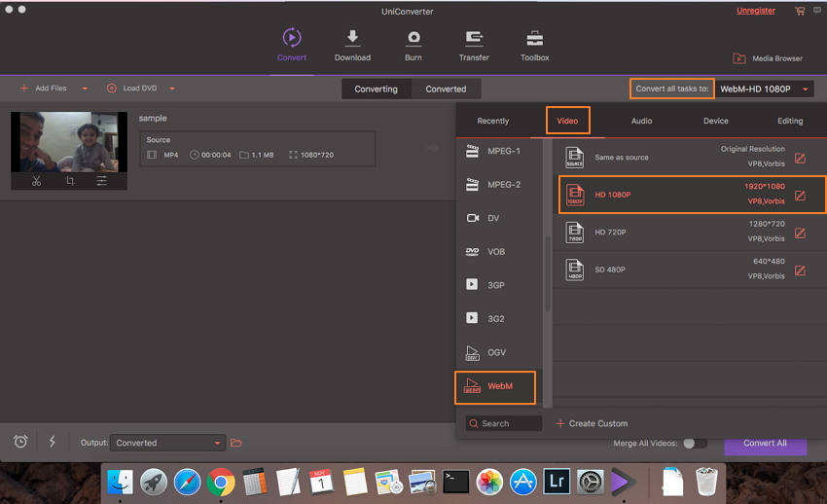Open the Download section
Image resolution: width=827 pixels, height=504 pixels.
point(352,45)
